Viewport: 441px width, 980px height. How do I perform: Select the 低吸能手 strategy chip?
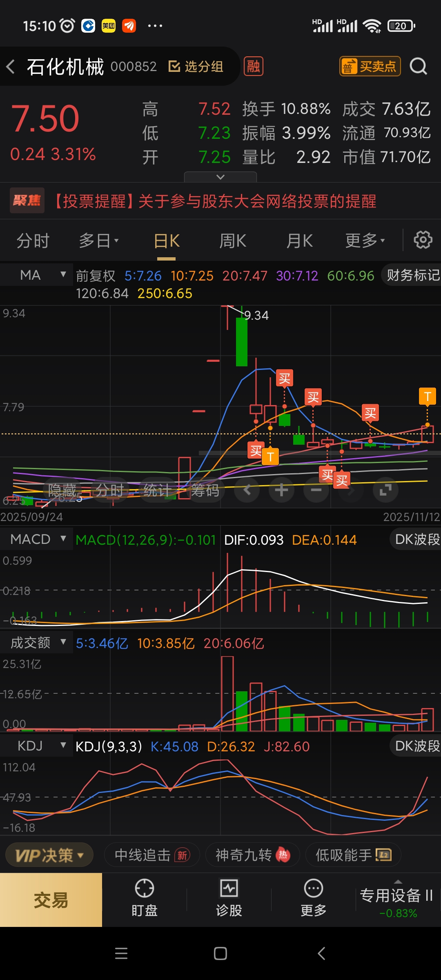pyautogui.click(x=353, y=855)
